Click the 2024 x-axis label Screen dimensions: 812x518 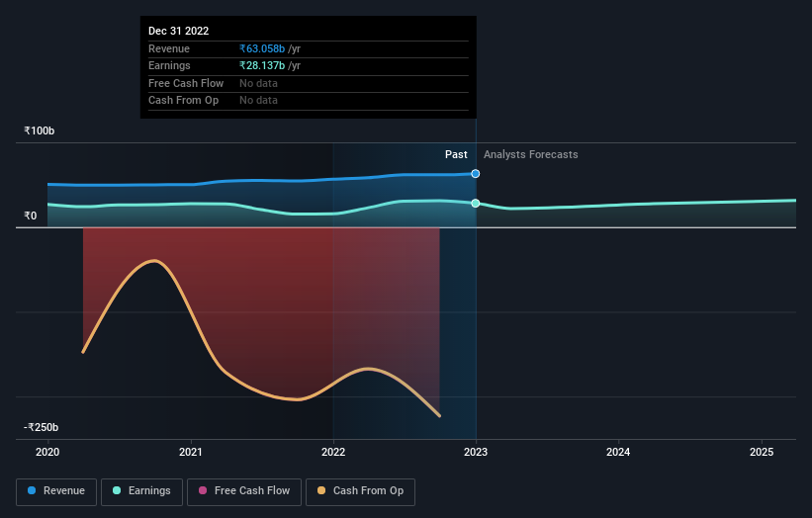point(618,453)
